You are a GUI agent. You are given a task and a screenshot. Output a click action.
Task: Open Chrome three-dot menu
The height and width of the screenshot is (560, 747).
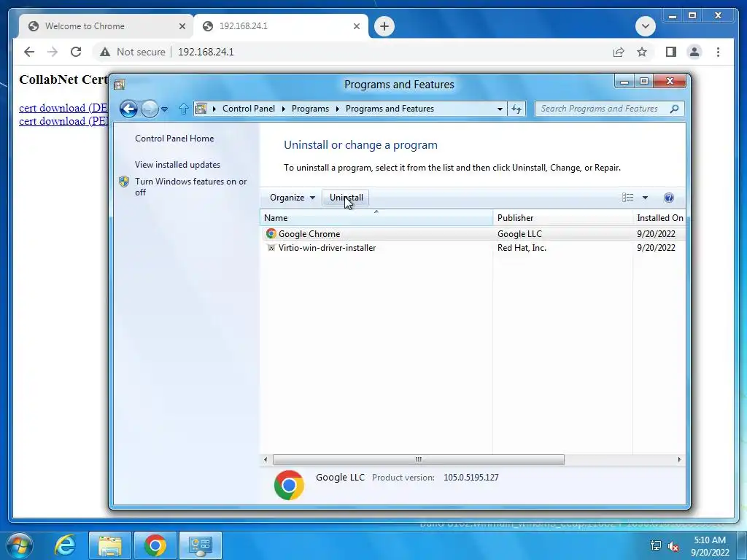coord(718,52)
